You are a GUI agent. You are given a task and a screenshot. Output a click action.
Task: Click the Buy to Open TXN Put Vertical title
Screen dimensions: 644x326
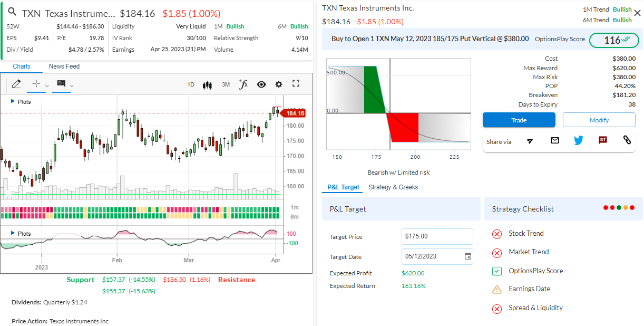[x=430, y=39]
